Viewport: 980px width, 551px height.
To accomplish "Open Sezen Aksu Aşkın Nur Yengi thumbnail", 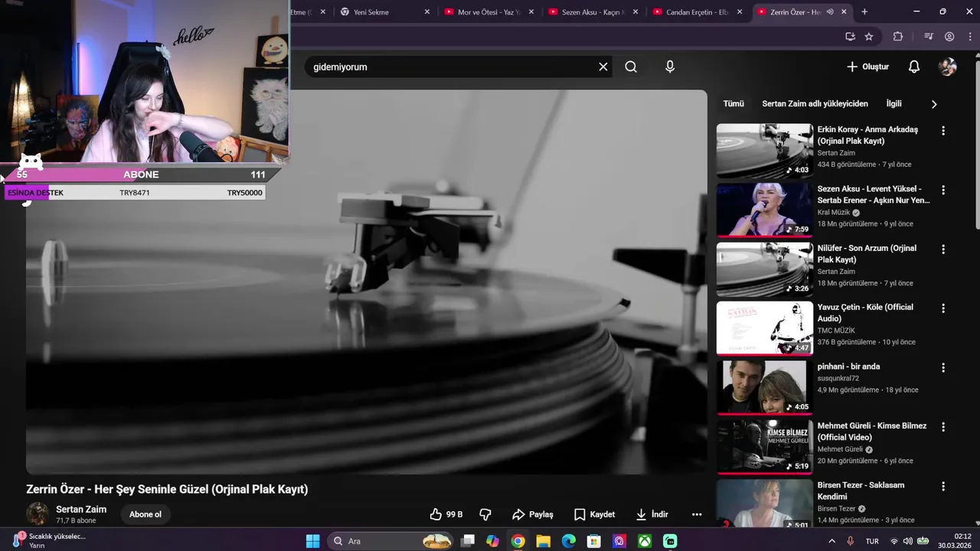I will [764, 210].
